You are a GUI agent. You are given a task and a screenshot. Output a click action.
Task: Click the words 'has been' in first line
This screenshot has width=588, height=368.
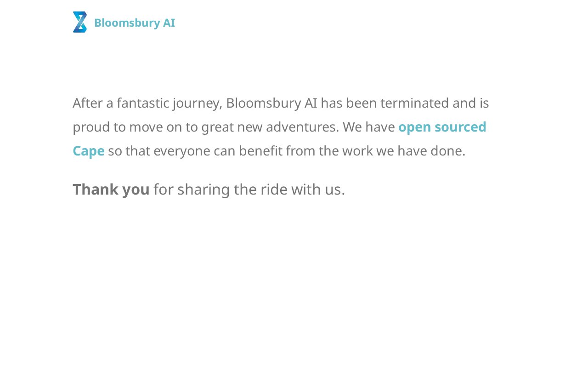(349, 103)
